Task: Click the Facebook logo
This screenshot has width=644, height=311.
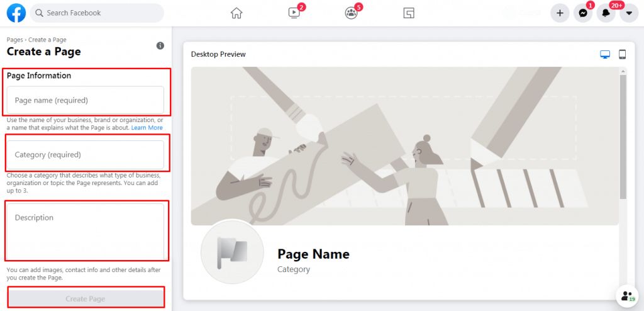Action: pos(16,13)
